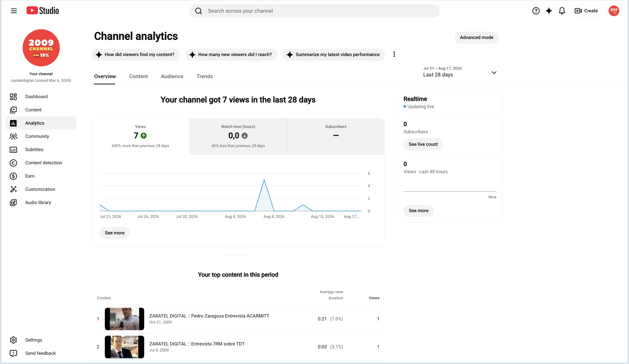This screenshot has height=364, width=629.
Task: Click the Search across your channel field
Action: click(x=314, y=11)
